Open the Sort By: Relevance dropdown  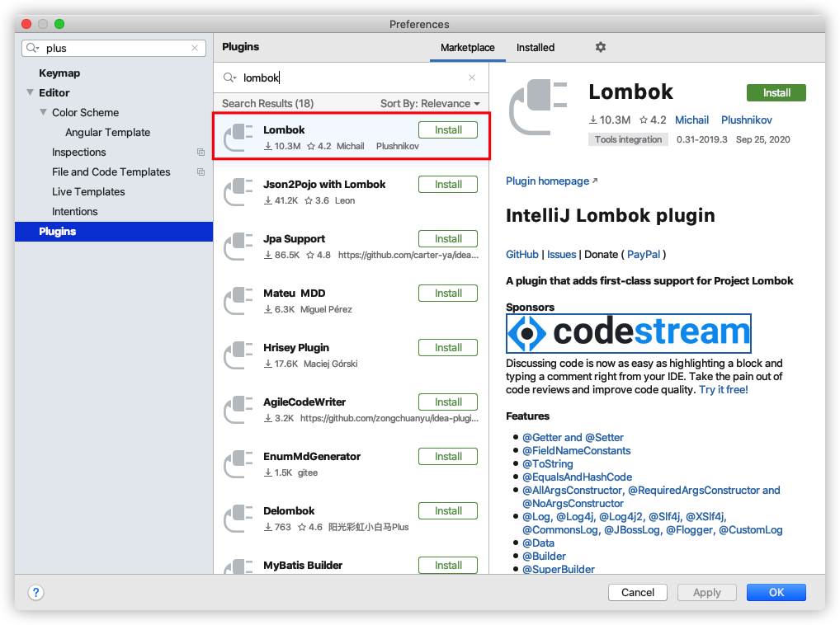point(430,103)
